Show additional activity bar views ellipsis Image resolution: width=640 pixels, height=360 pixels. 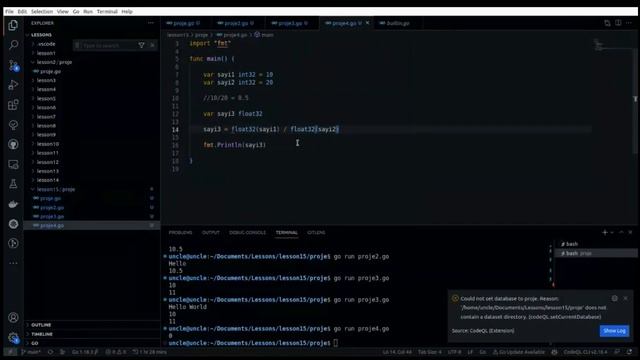(x=13, y=263)
